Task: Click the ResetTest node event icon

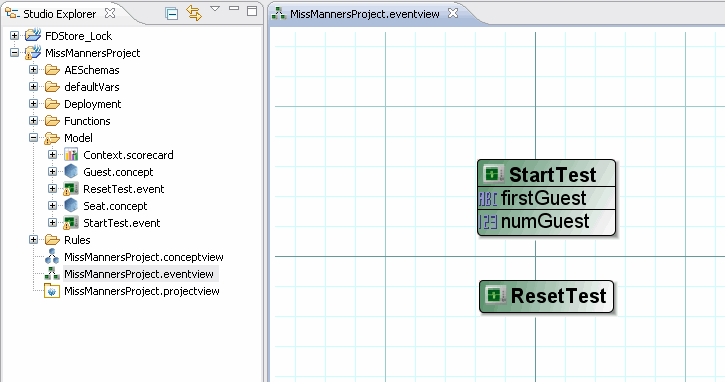Action: (x=495, y=295)
